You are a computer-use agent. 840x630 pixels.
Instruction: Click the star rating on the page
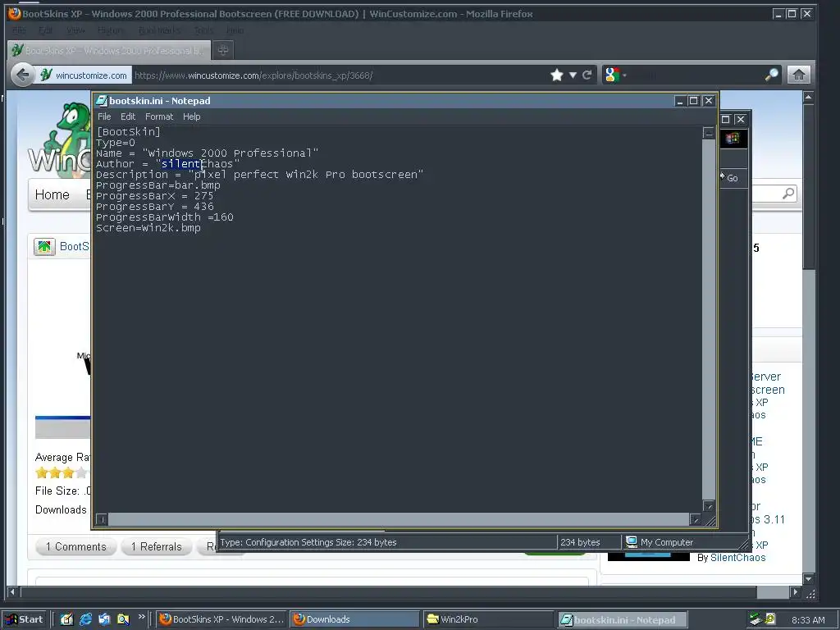pyautogui.click(x=62, y=472)
